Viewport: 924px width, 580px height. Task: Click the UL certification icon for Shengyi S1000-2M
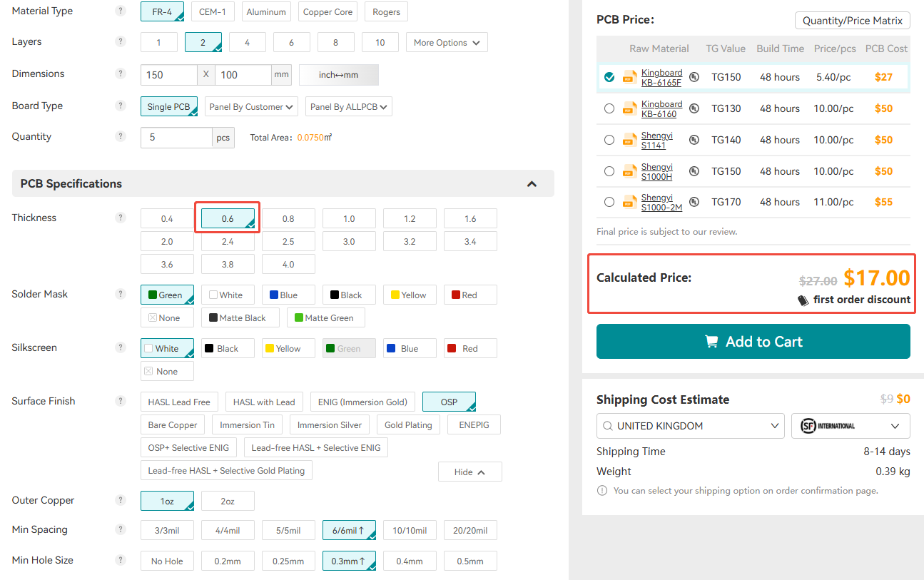694,202
